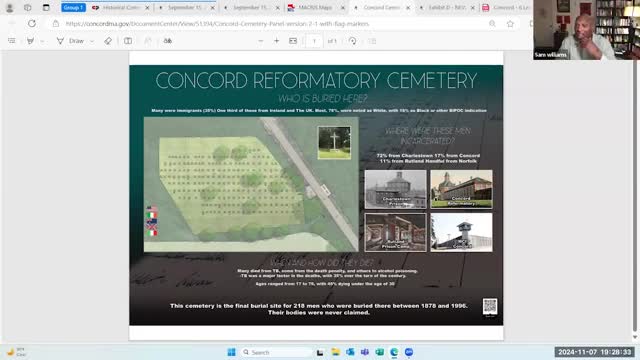Switch to the first September 15 tab
Screen dimensions: 640x360
point(184,7)
